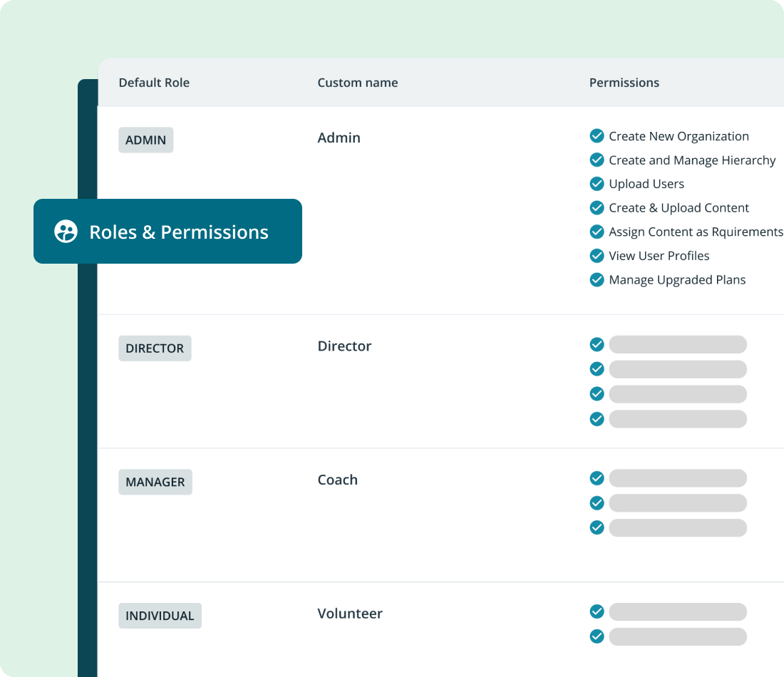Viewport: 784px width, 677px height.
Task: Click the checkmark beside Create New Organization
Action: 597,135
